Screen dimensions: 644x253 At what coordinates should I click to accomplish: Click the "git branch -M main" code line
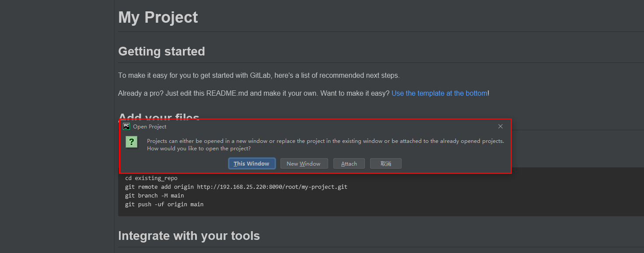(x=154, y=196)
